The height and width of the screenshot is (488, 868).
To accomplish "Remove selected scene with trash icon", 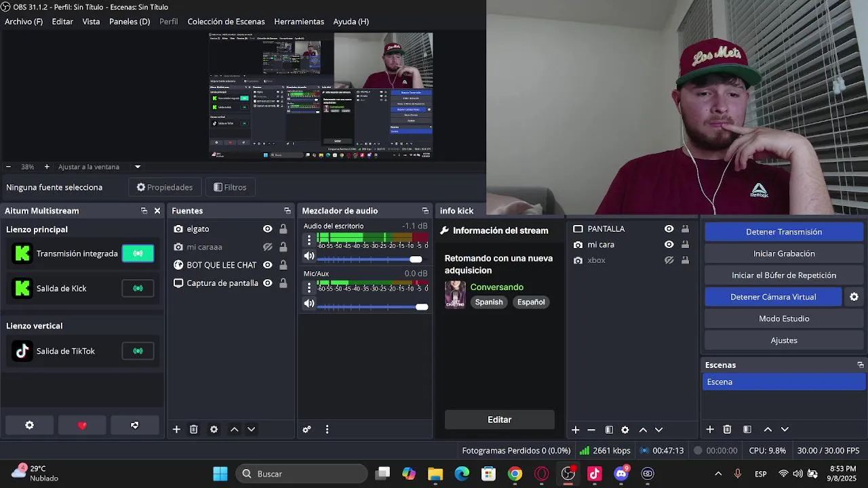I will (727, 429).
